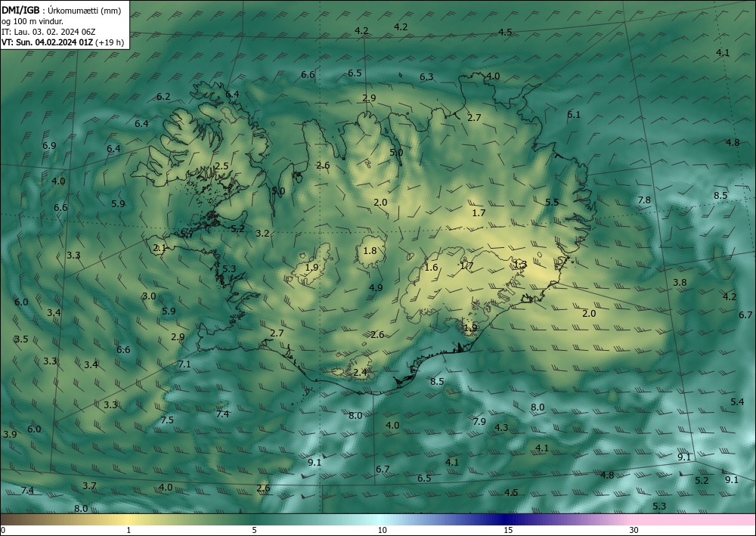Click the map value '4.3'
Viewport: 756px width, 536px height.
501,428
